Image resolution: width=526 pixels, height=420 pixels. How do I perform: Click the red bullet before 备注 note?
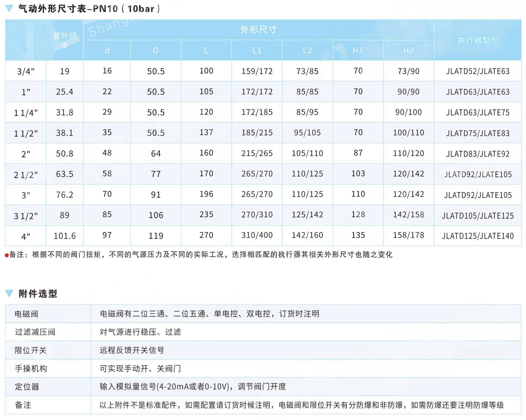(x=7, y=255)
